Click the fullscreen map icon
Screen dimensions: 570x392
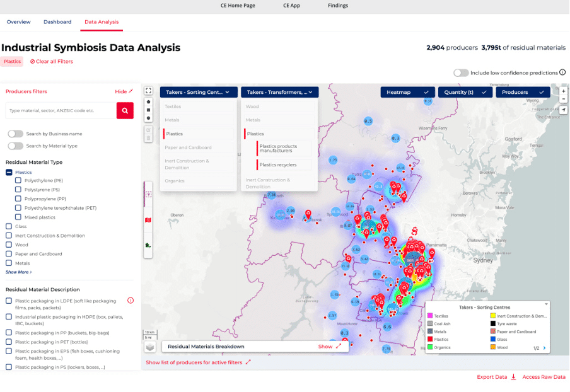tap(149, 91)
